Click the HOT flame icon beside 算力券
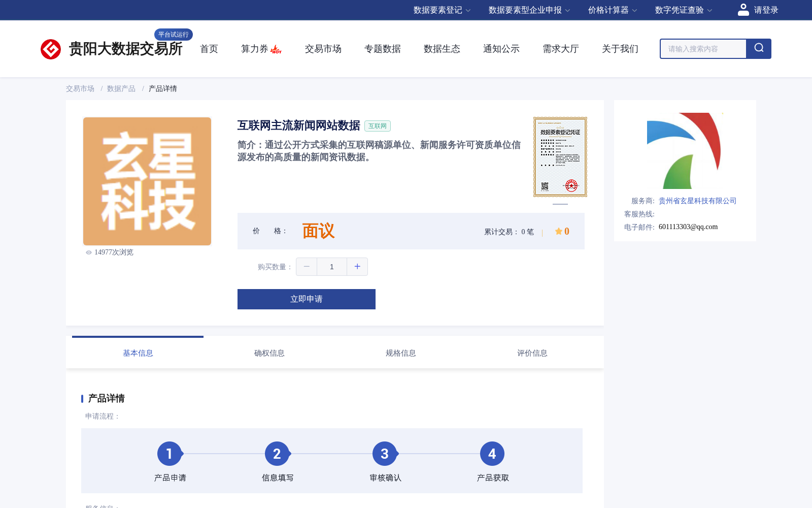The image size is (812, 508). tap(276, 49)
